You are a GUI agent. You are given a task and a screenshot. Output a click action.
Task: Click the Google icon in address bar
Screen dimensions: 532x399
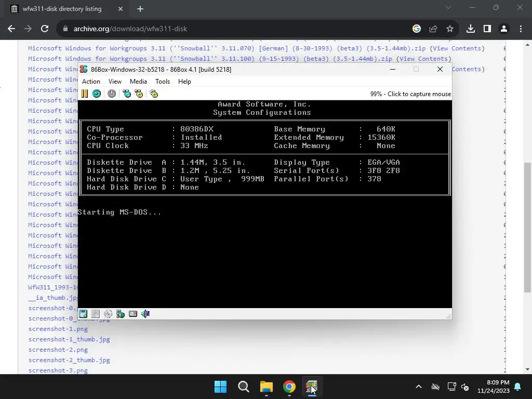point(417,29)
